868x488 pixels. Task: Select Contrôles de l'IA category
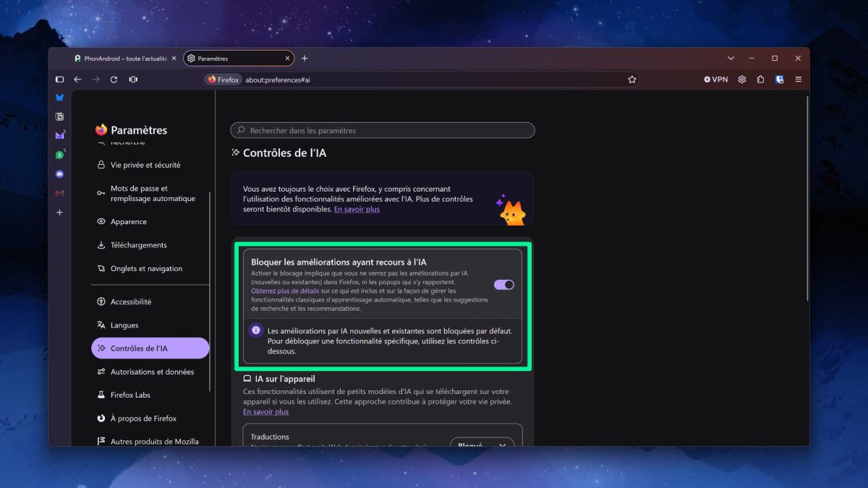click(150, 348)
